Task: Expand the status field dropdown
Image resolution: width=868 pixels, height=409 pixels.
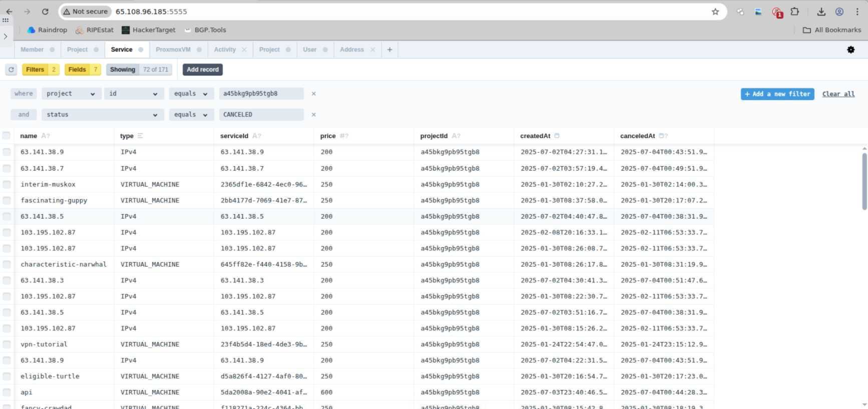Action: 102,114
